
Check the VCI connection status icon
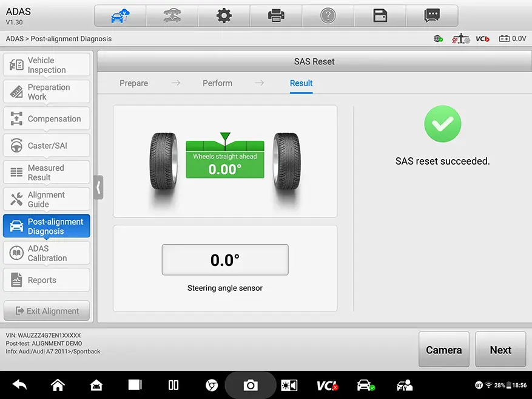coord(482,38)
